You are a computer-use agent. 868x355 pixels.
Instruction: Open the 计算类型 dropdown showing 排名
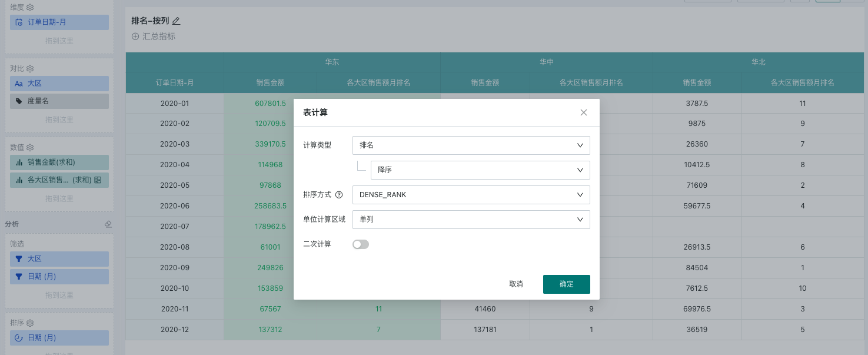pos(471,145)
